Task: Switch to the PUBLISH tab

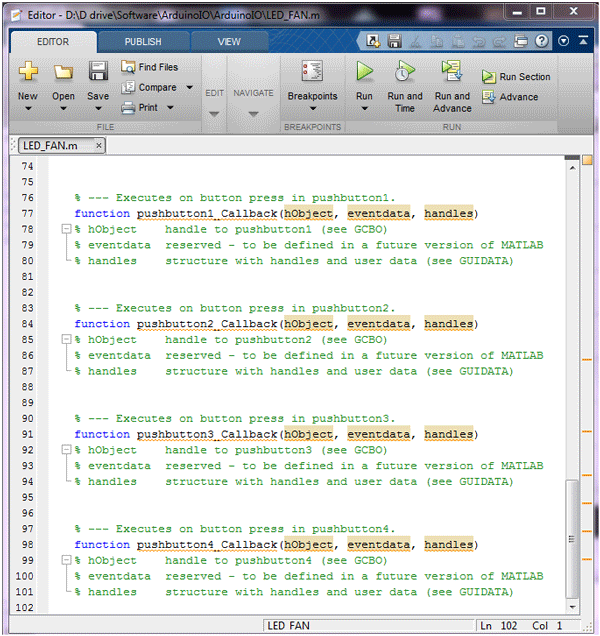Action: click(x=143, y=42)
